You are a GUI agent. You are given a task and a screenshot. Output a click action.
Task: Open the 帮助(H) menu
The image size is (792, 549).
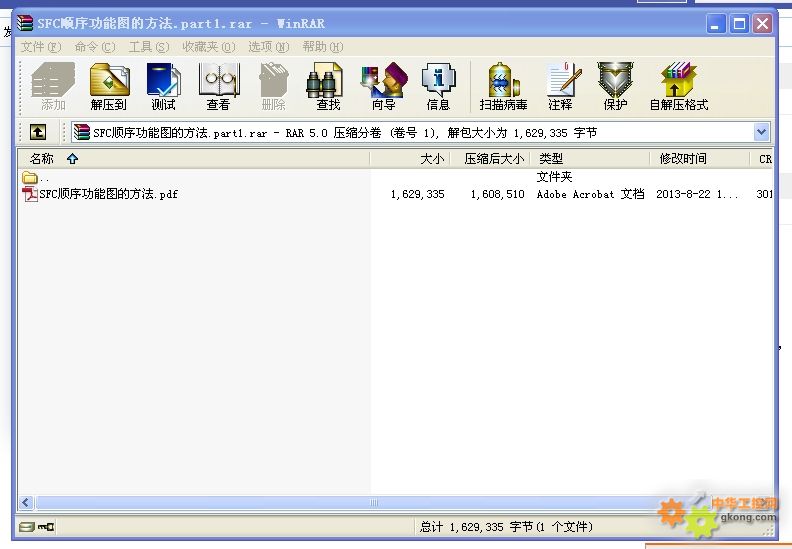(x=323, y=47)
